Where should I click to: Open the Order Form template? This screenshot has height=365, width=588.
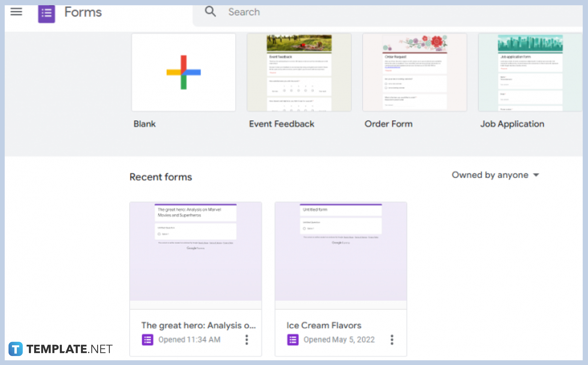click(415, 72)
